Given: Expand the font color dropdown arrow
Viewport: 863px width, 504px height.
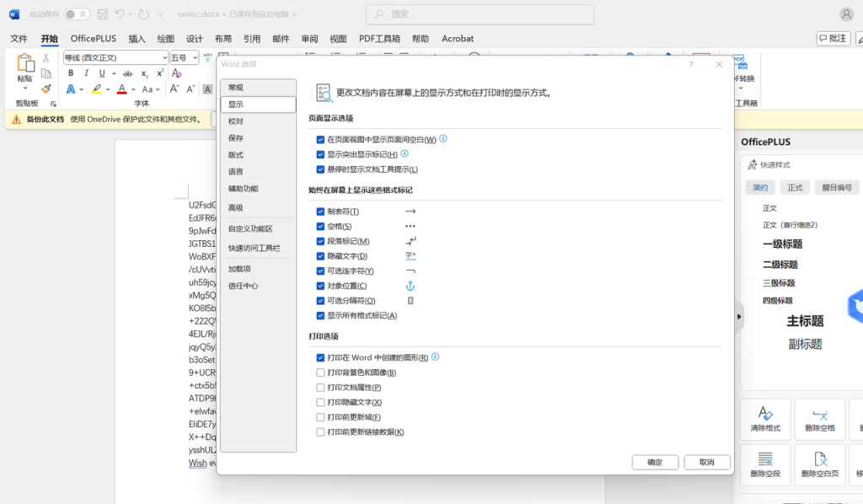Looking at the screenshot, I should point(133,89).
